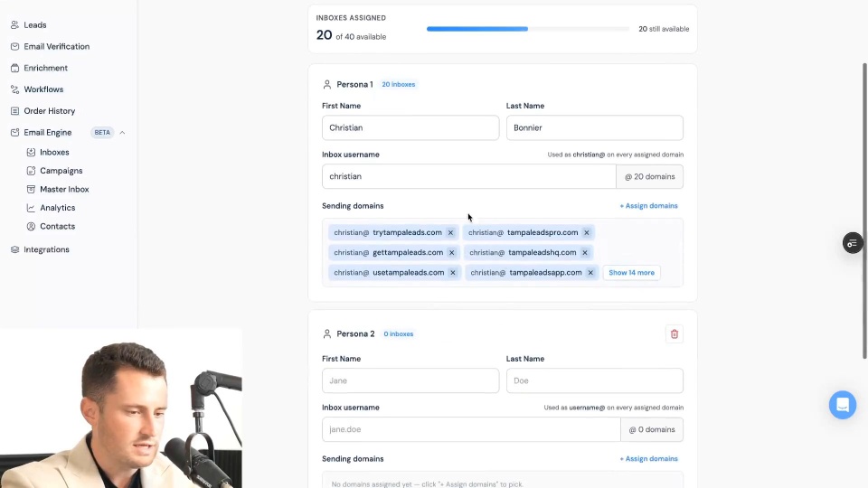868x488 pixels.
Task: Click the Email Verification envelope icon
Action: [15, 46]
